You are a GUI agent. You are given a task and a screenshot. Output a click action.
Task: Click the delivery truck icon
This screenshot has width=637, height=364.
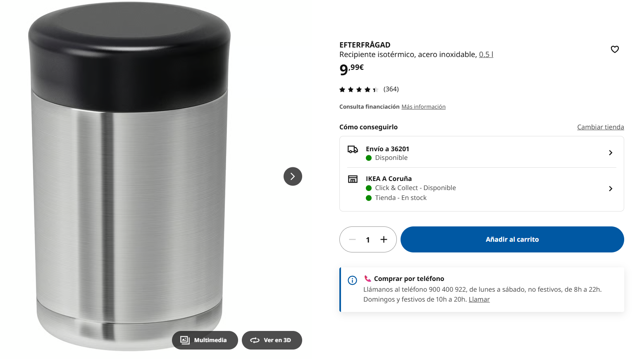[x=353, y=149]
